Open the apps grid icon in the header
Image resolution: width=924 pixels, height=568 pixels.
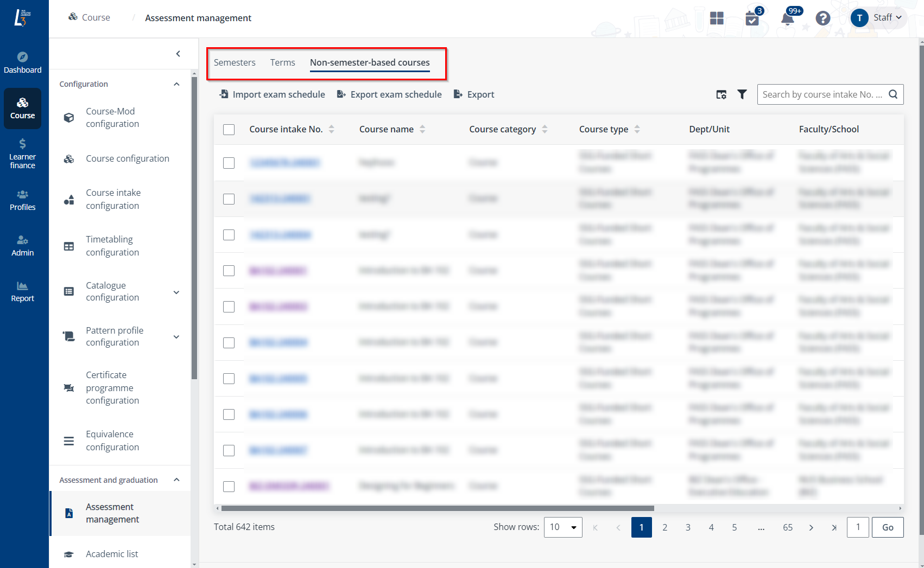tap(717, 18)
